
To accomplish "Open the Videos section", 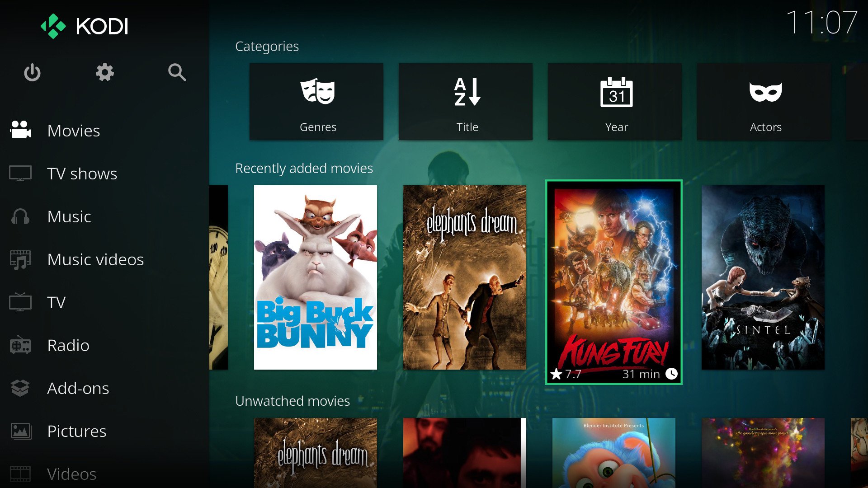I will pyautogui.click(x=71, y=473).
